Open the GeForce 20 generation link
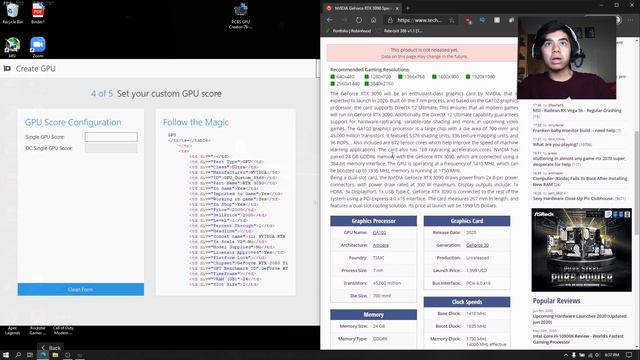This screenshot has width=640, height=360. (x=477, y=245)
